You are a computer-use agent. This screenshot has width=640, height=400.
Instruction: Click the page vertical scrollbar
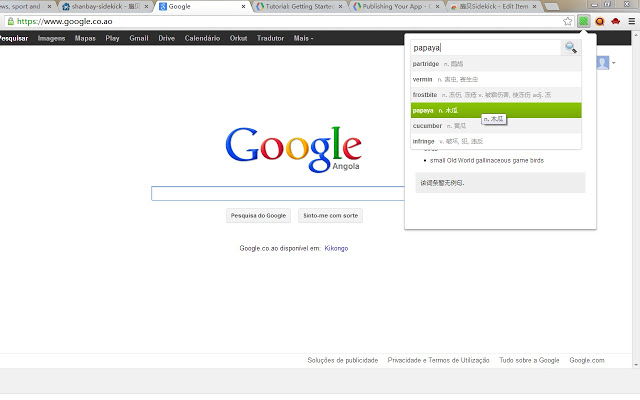tap(636, 199)
